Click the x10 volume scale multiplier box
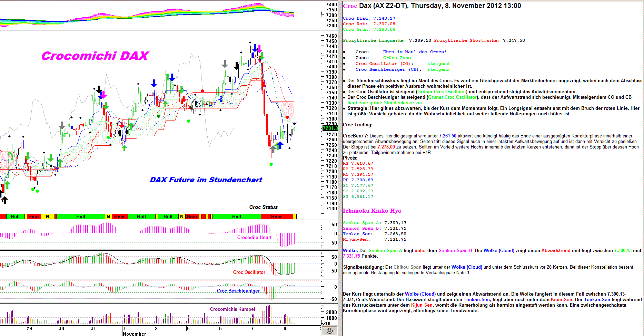The height and width of the screenshot is (336, 644). 326,324
